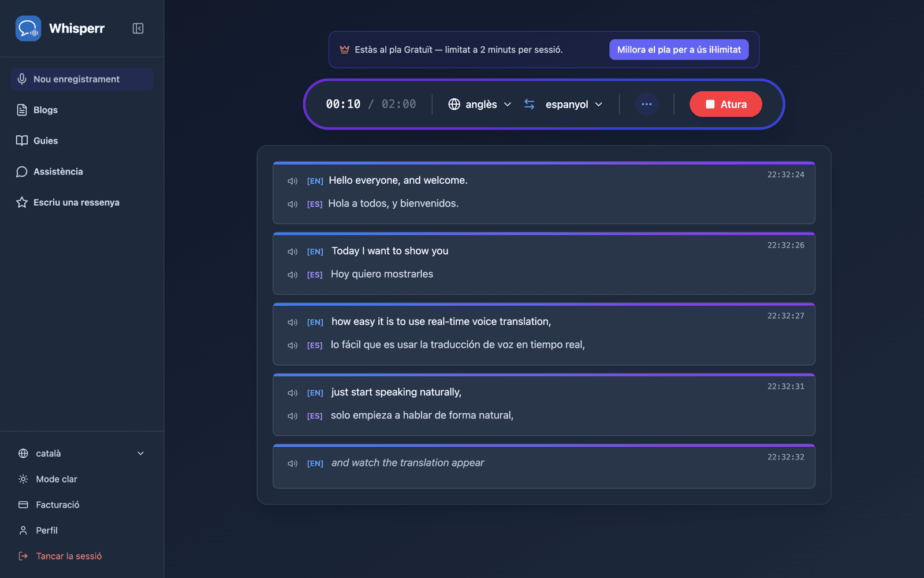Click timestamp 22:32:32
Image resolution: width=924 pixels, height=578 pixels.
click(785, 457)
